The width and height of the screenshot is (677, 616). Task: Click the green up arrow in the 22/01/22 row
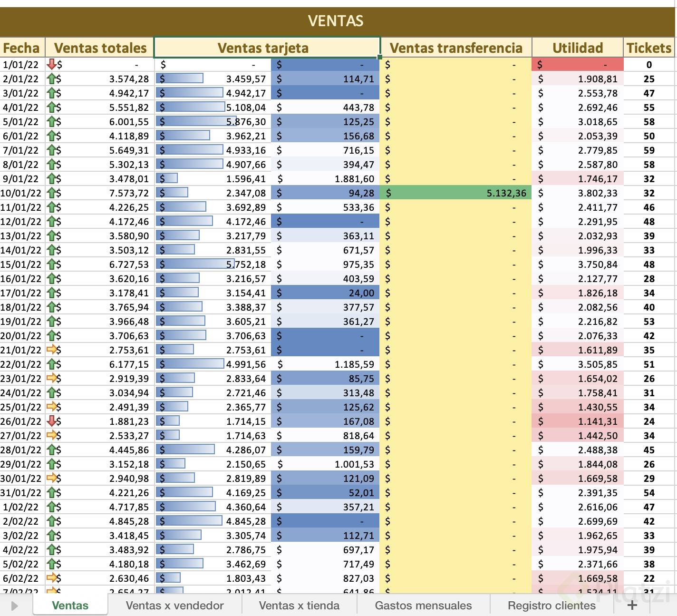tap(52, 364)
